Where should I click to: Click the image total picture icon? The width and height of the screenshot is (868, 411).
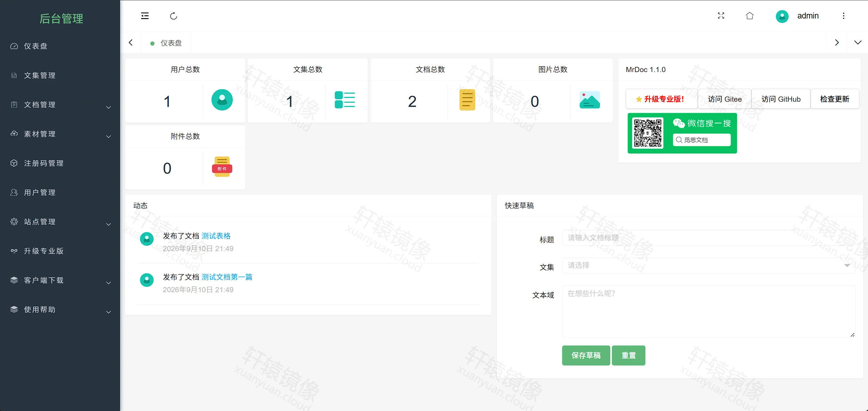point(590,100)
